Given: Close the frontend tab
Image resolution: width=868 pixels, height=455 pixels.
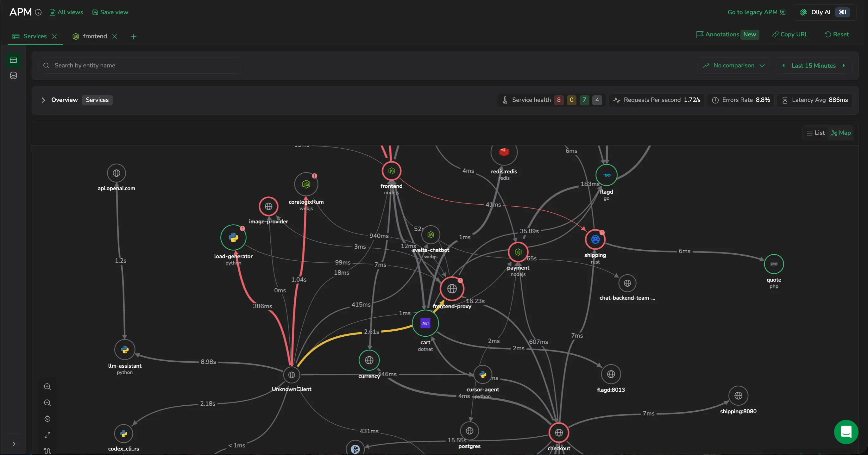Looking at the screenshot, I should (115, 36).
